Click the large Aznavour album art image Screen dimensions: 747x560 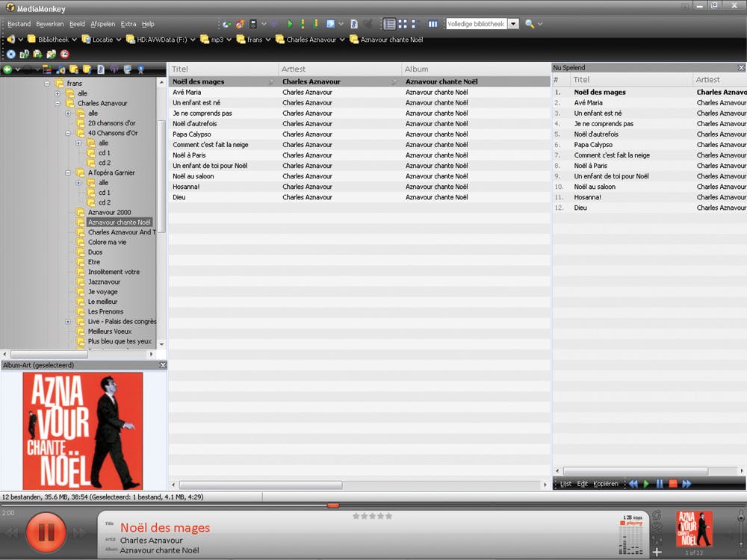click(x=83, y=431)
